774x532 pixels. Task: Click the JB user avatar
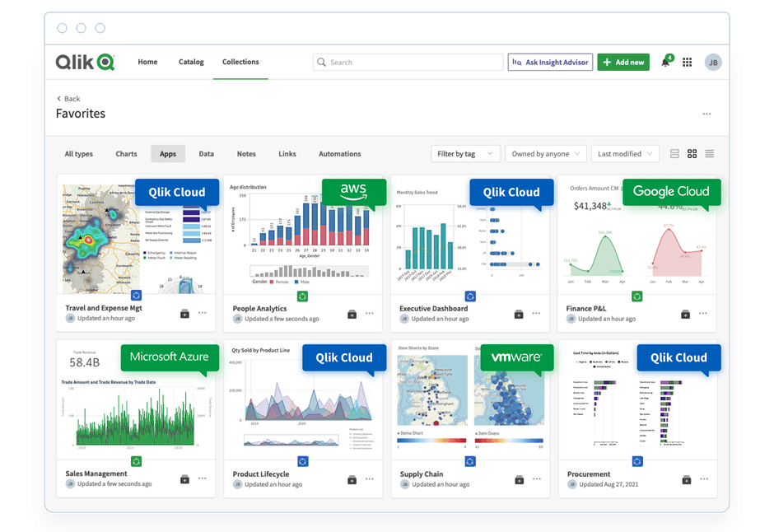713,63
